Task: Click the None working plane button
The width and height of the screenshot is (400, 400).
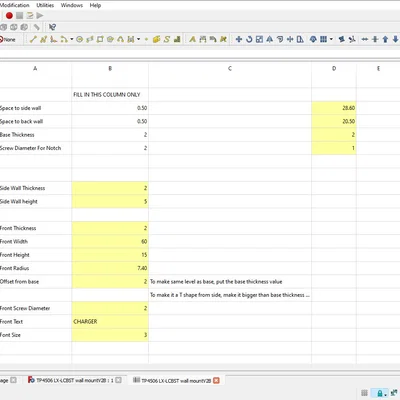Action: coord(7,39)
